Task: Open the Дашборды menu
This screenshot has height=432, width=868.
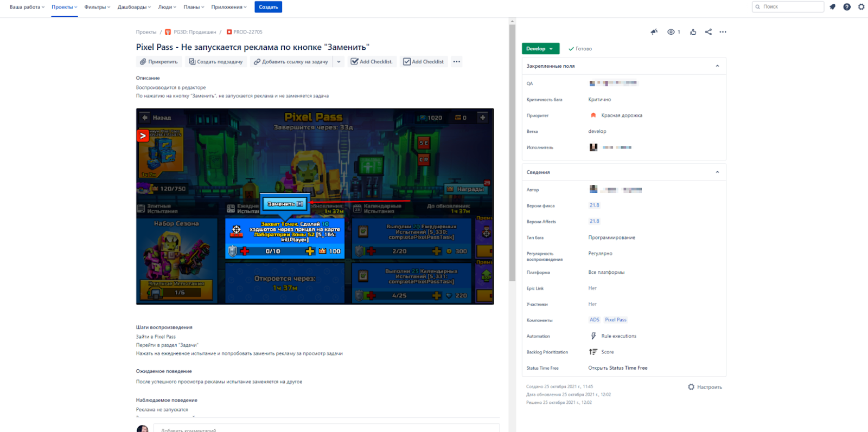Action: 135,7
